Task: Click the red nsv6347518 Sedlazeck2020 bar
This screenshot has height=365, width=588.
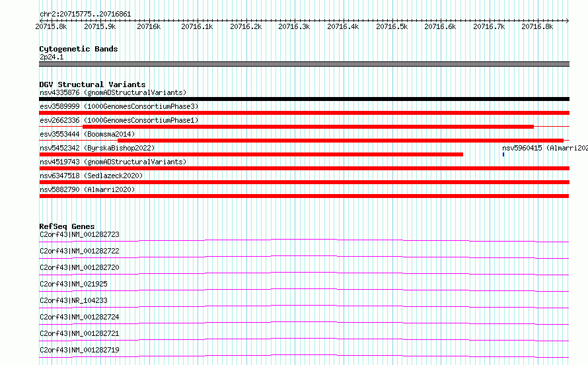Action: pos(304,182)
